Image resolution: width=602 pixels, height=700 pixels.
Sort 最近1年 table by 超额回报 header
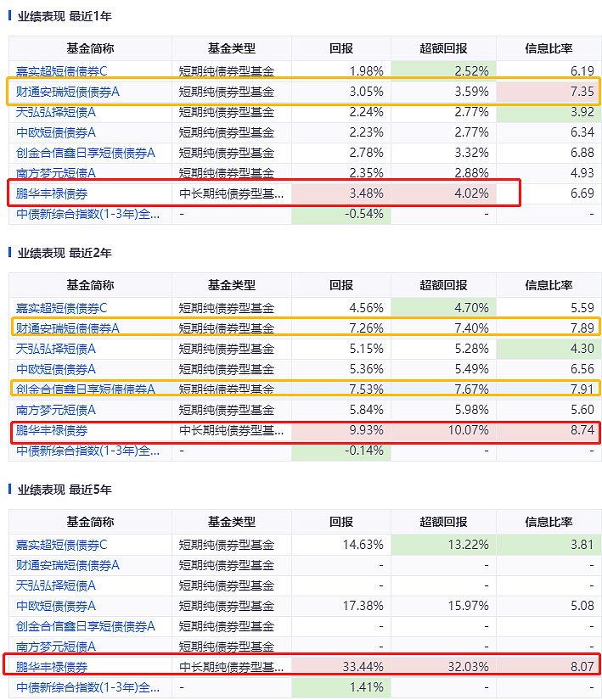pos(443,48)
